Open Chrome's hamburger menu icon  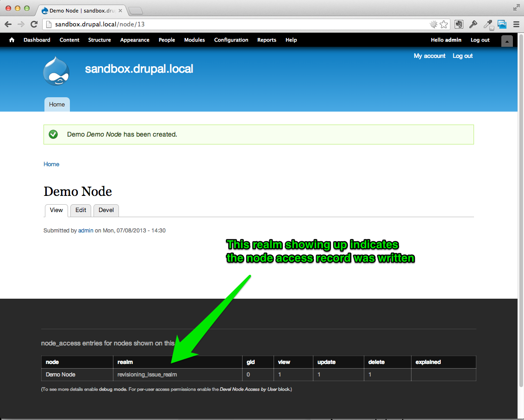coord(516,24)
